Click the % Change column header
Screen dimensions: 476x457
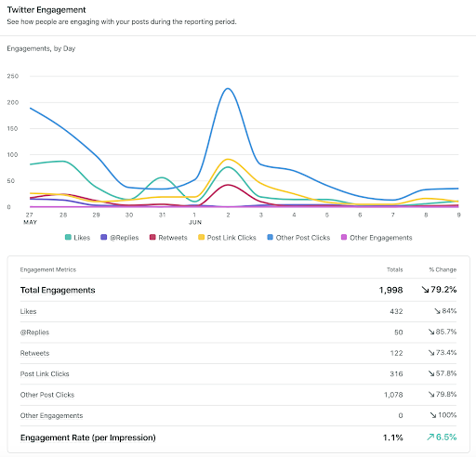[x=443, y=269]
